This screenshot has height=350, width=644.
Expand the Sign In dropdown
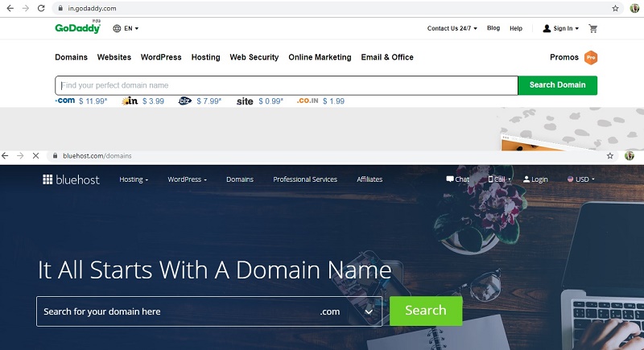pyautogui.click(x=566, y=28)
